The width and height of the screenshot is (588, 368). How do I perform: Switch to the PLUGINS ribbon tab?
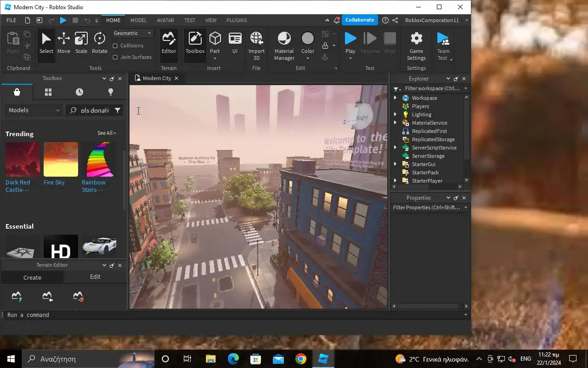pyautogui.click(x=237, y=20)
